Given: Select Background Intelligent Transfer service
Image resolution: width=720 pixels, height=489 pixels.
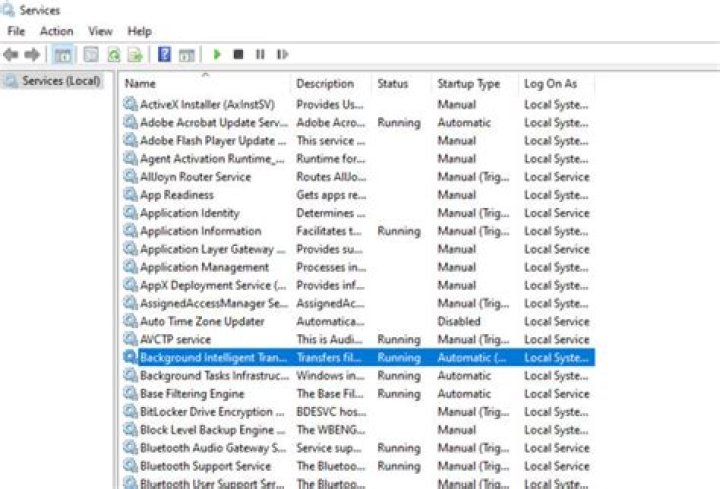Looking at the screenshot, I should [359, 357].
